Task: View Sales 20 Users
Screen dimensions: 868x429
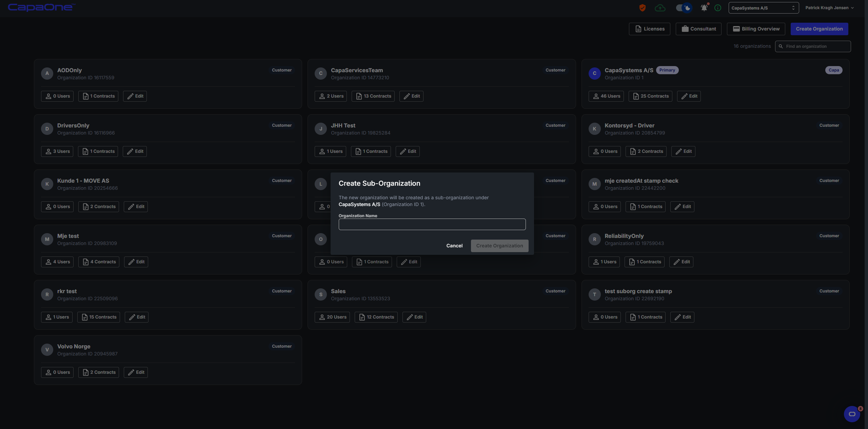Action: (332, 317)
